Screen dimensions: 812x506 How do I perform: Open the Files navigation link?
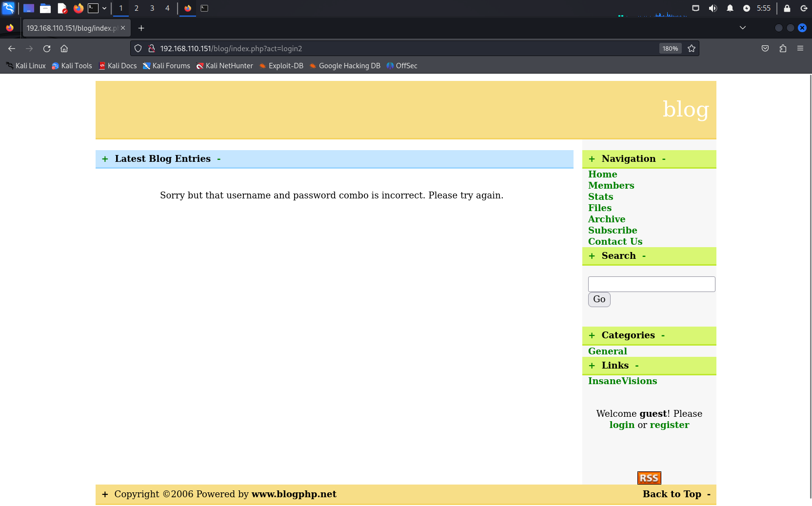pyautogui.click(x=600, y=208)
